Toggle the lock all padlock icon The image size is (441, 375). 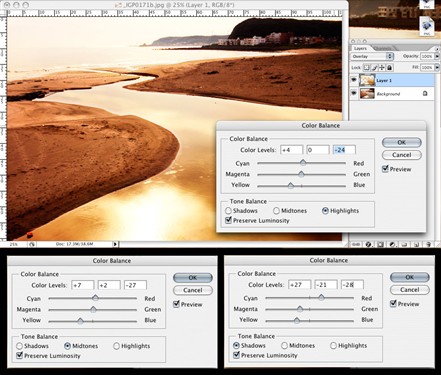click(389, 68)
